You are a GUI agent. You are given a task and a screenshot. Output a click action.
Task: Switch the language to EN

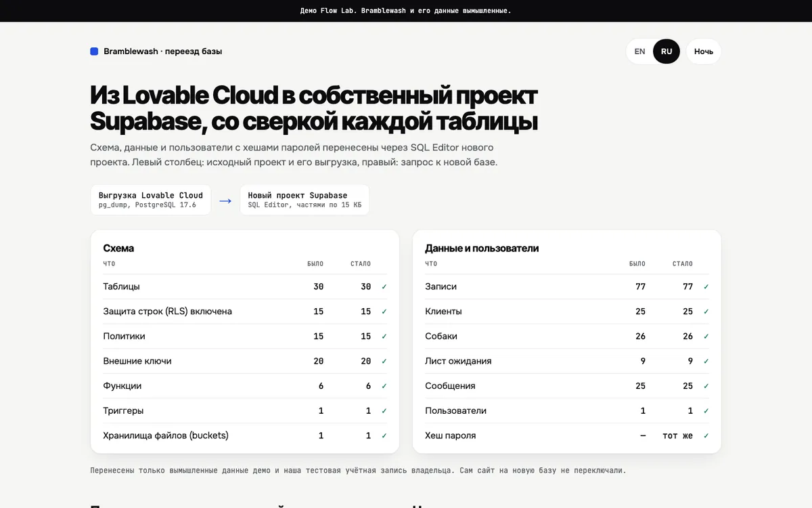[x=639, y=51]
